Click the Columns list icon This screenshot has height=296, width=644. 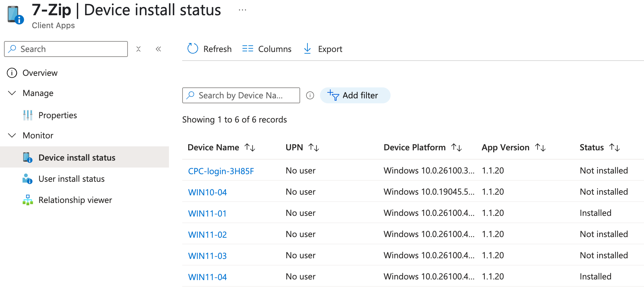(247, 49)
